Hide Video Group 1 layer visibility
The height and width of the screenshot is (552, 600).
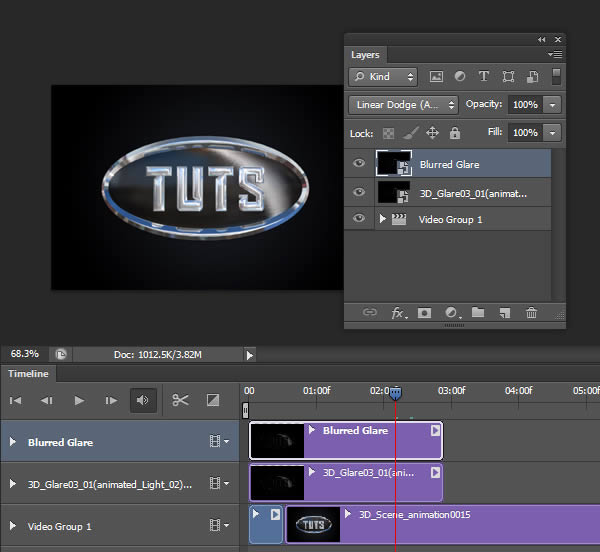pos(359,218)
